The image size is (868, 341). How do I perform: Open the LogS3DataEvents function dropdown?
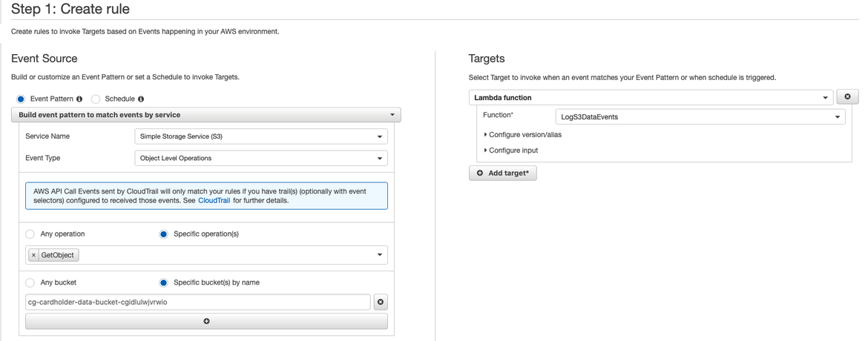tap(700, 116)
